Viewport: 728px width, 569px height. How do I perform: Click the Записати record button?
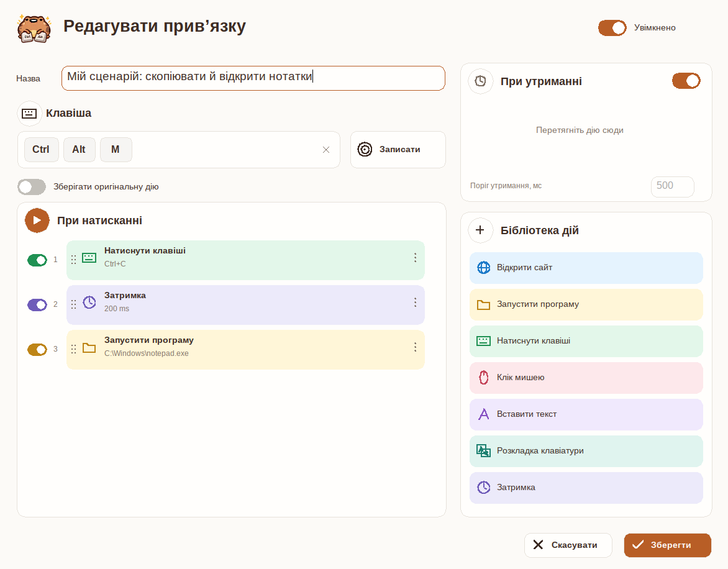point(398,150)
